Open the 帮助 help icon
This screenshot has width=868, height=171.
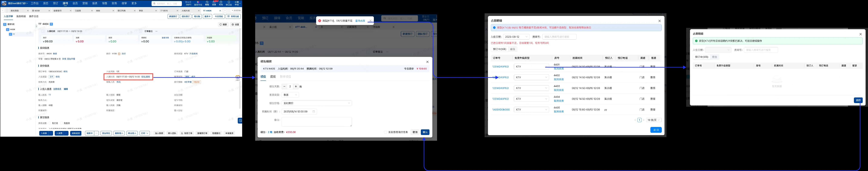(221, 3)
